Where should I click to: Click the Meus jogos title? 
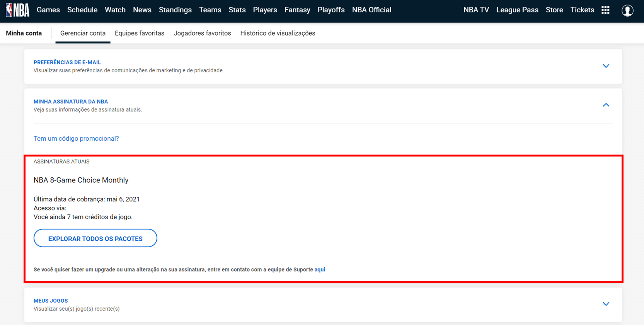click(x=51, y=301)
